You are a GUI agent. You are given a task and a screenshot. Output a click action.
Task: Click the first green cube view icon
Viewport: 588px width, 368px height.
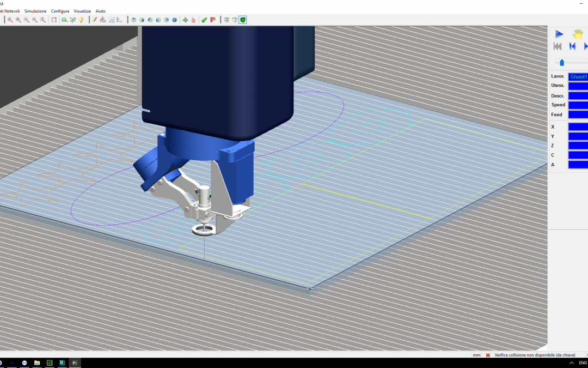point(133,20)
